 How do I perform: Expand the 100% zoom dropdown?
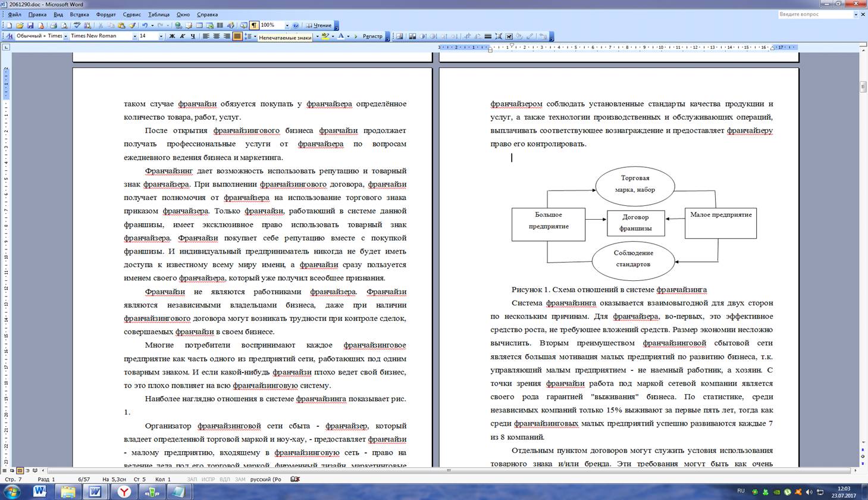287,26
